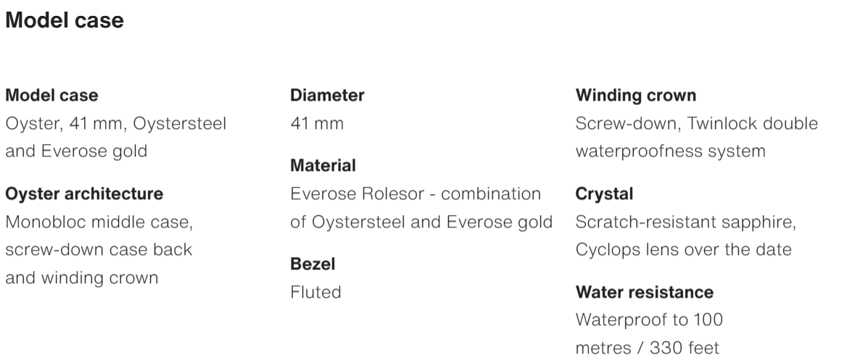Click the 'Fluted' bezel value
The width and height of the screenshot is (868, 360).
pyautogui.click(x=315, y=292)
